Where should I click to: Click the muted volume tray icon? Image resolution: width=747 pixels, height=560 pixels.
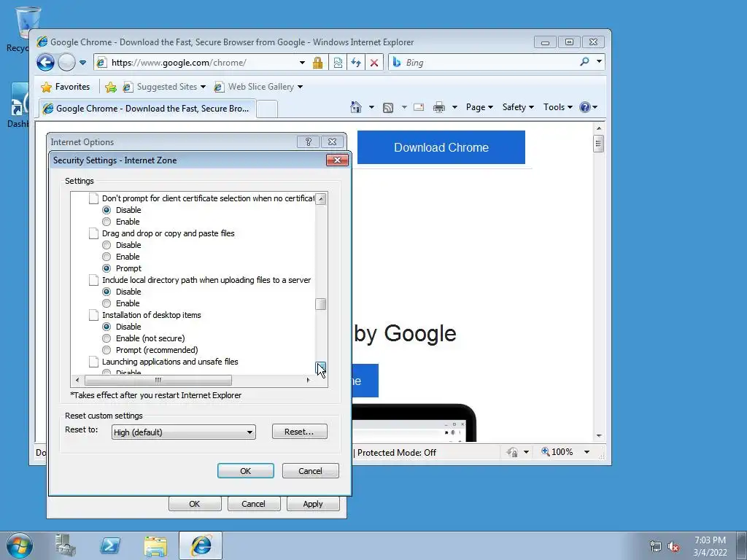pyautogui.click(x=673, y=547)
